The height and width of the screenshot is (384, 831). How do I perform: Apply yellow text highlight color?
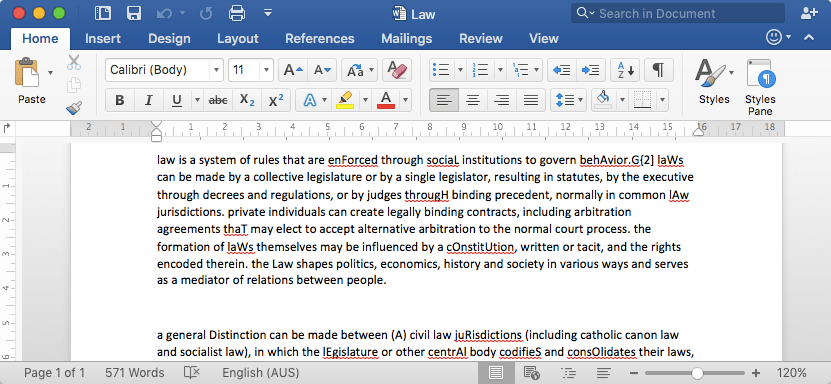tap(345, 100)
